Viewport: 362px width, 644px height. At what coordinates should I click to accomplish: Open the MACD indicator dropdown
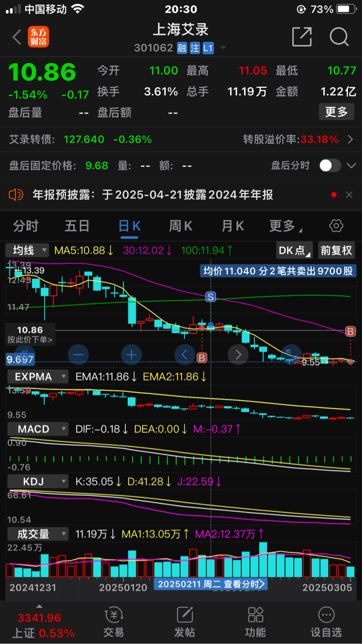(37, 429)
